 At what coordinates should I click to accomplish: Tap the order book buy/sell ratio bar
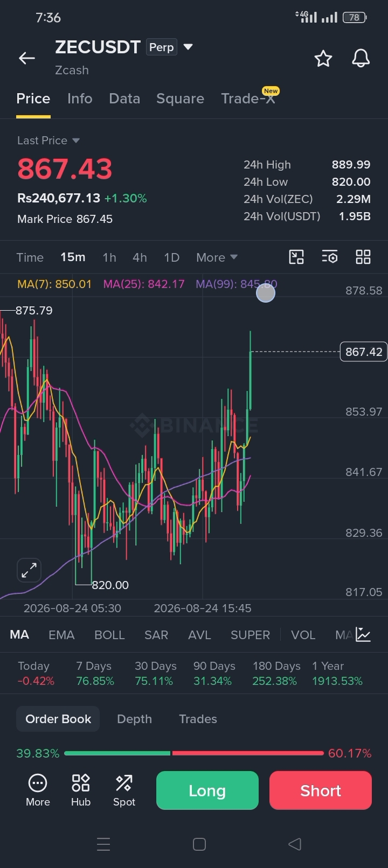pos(194,753)
